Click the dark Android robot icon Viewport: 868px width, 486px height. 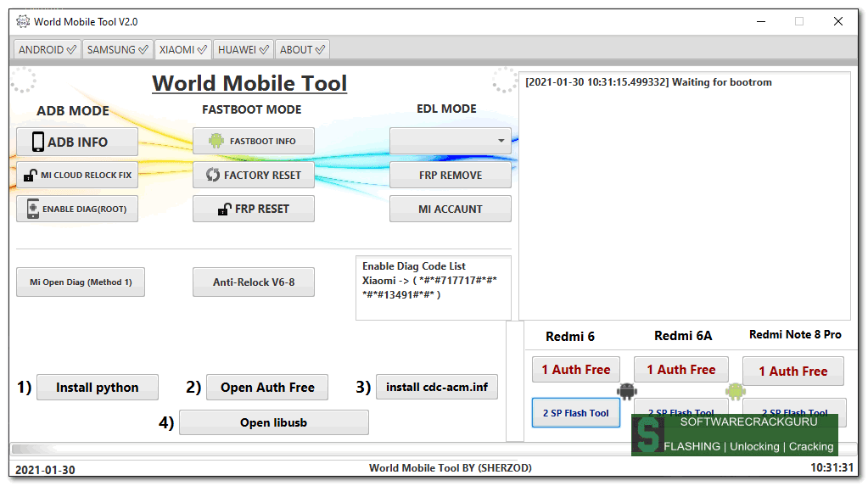(627, 391)
